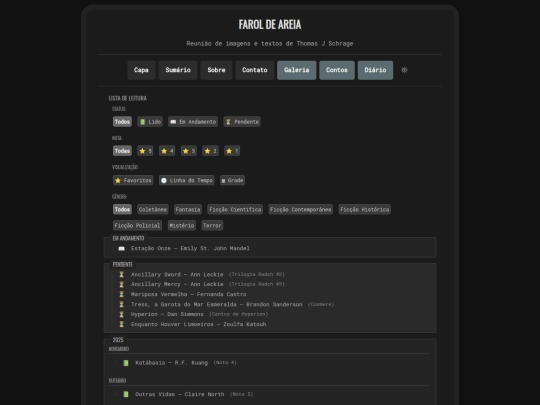Screen dimensions: 540x405
Task: Filter by Coletânea genre
Action: pos(153,209)
